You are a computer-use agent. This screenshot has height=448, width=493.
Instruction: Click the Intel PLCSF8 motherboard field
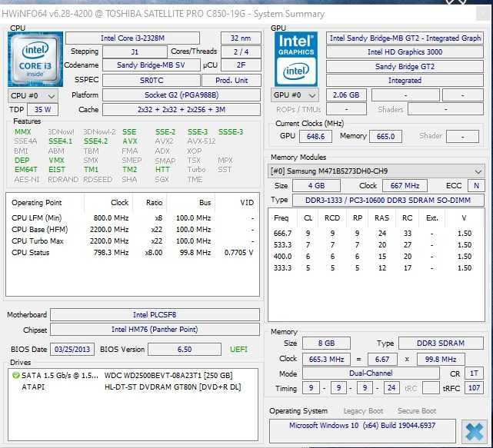tap(155, 315)
